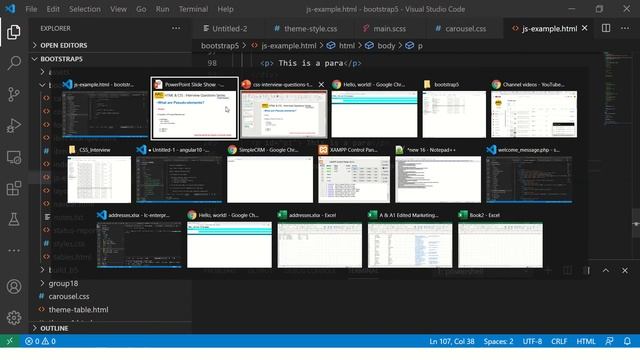The image size is (640, 360).
Task: Switch to Channel videos YouTube Chrome thumbnail
Action: pos(534,108)
